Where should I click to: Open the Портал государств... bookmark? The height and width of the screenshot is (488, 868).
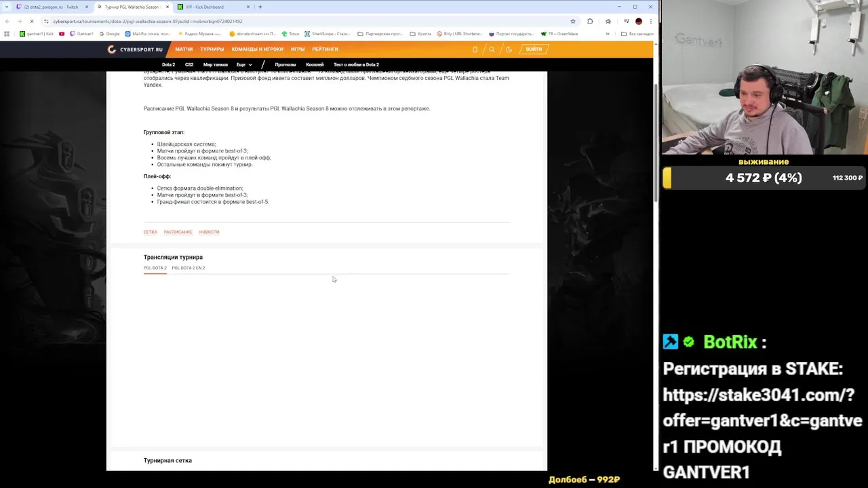coord(511,34)
